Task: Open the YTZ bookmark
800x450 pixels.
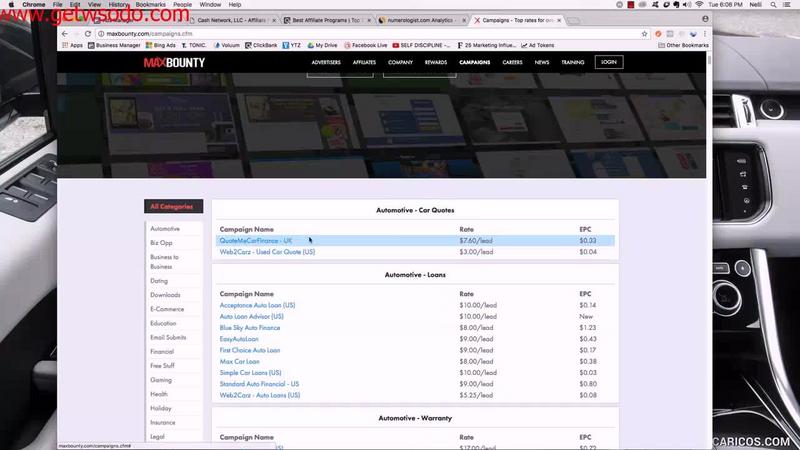Action: pos(292,45)
